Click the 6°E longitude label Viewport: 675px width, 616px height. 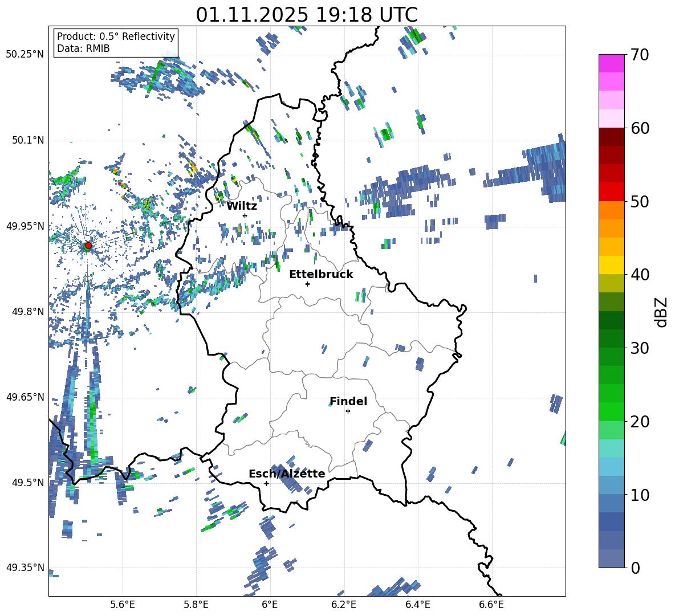(270, 605)
